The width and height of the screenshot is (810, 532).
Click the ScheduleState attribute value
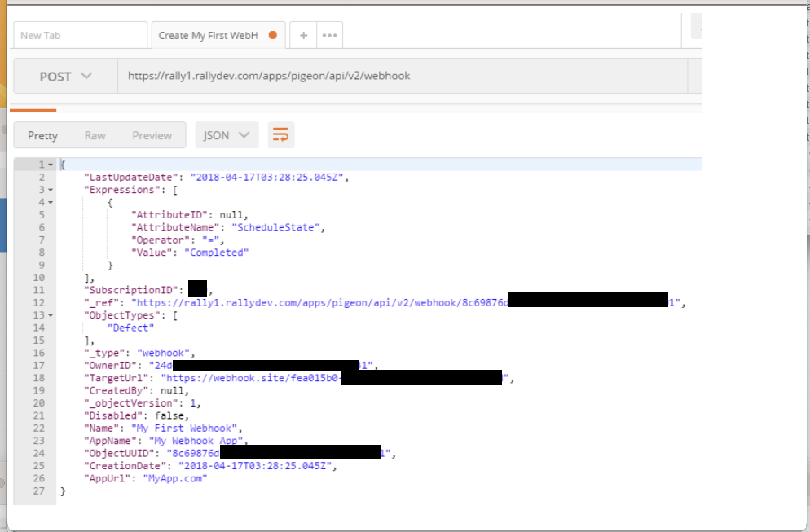275,227
